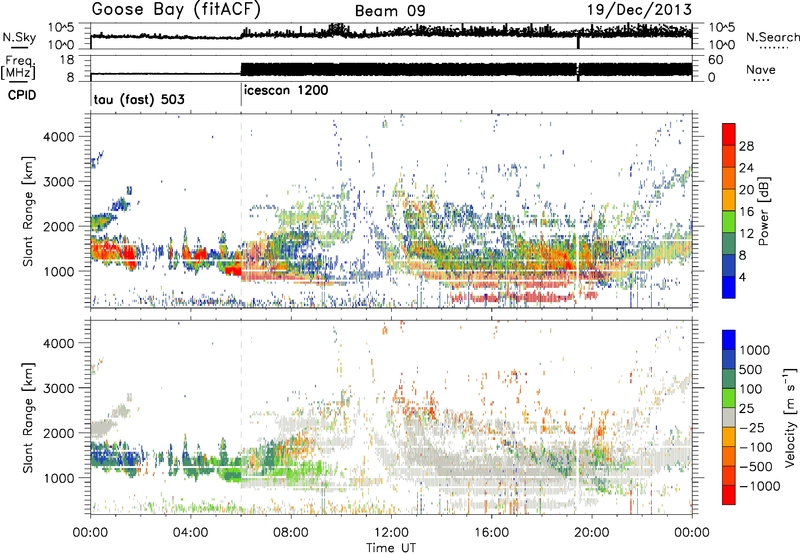Click the icescan 1200 label
This screenshot has height=554, width=800.
[x=286, y=90]
